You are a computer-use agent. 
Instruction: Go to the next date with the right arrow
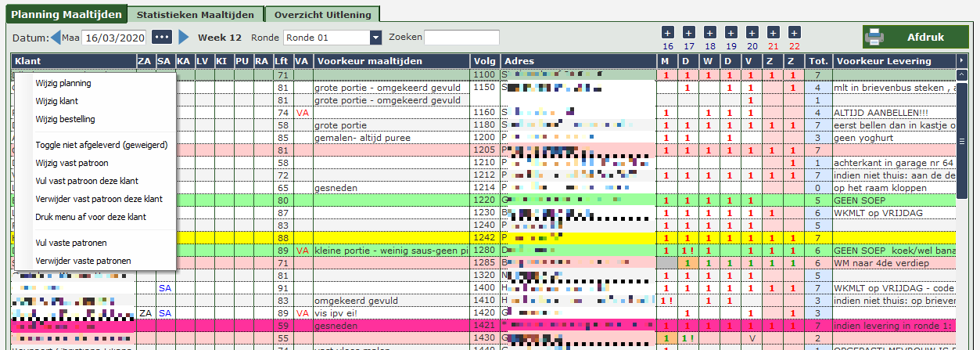[x=184, y=37]
